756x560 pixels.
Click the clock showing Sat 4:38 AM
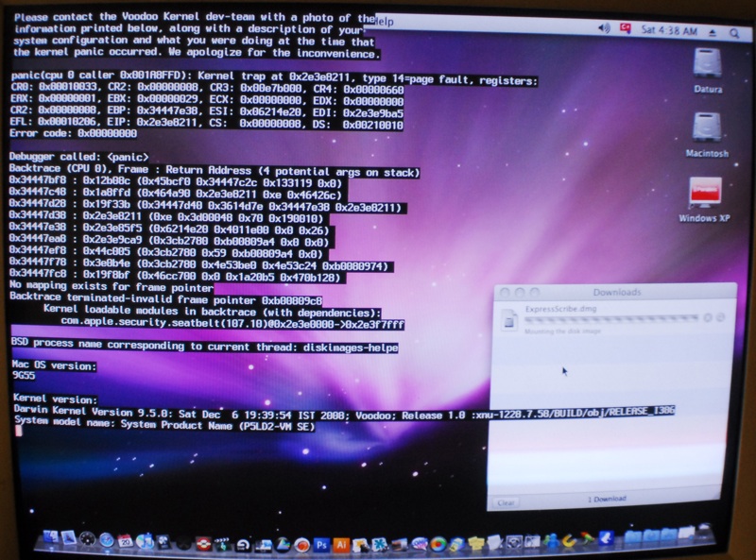coord(669,30)
